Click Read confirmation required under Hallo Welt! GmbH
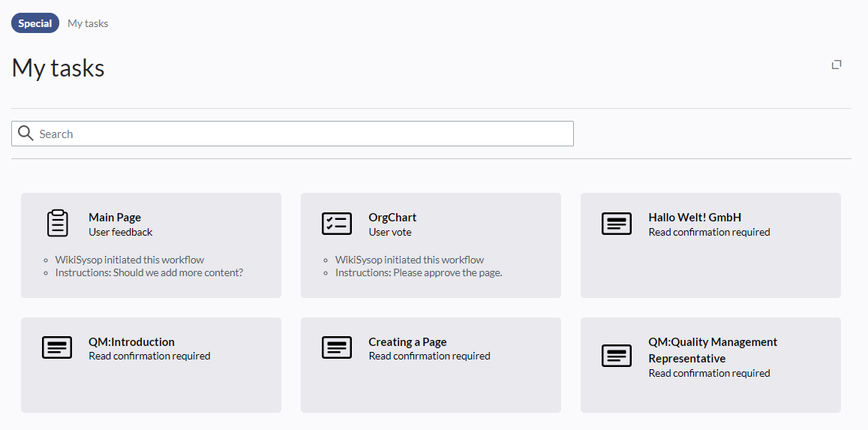The image size is (868, 430). click(x=709, y=232)
